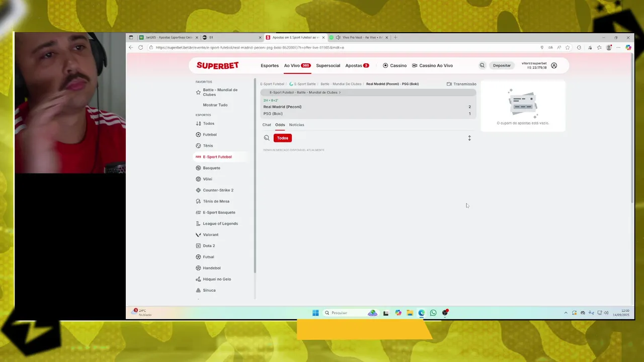Switch to the bet365 browser tab
The height and width of the screenshot is (362, 644).
pos(169,37)
